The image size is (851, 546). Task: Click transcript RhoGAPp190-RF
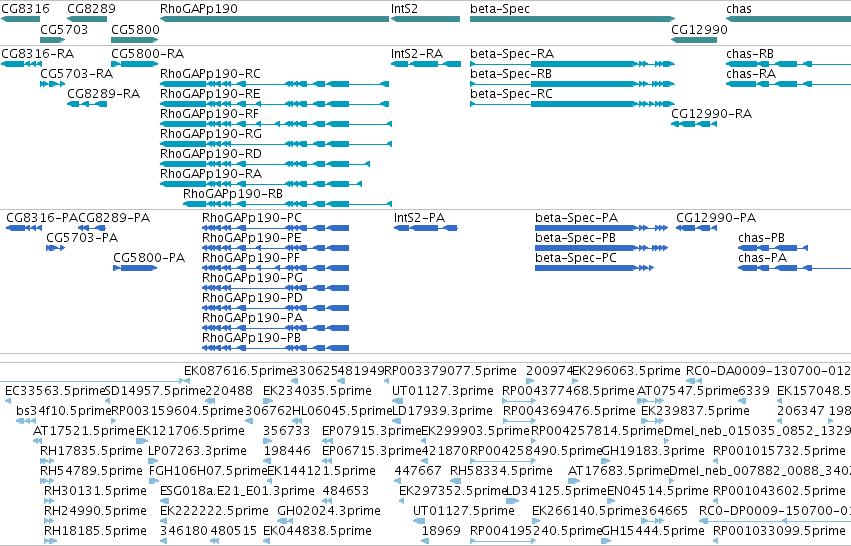pyautogui.click(x=276, y=124)
